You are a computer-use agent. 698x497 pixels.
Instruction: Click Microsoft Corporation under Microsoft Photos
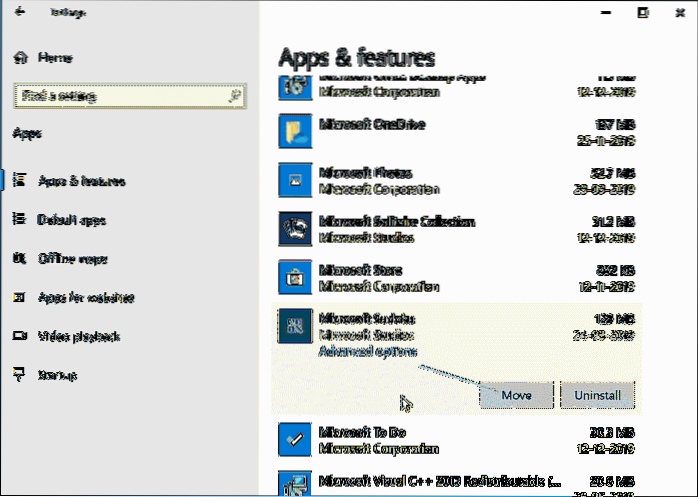[x=379, y=189]
